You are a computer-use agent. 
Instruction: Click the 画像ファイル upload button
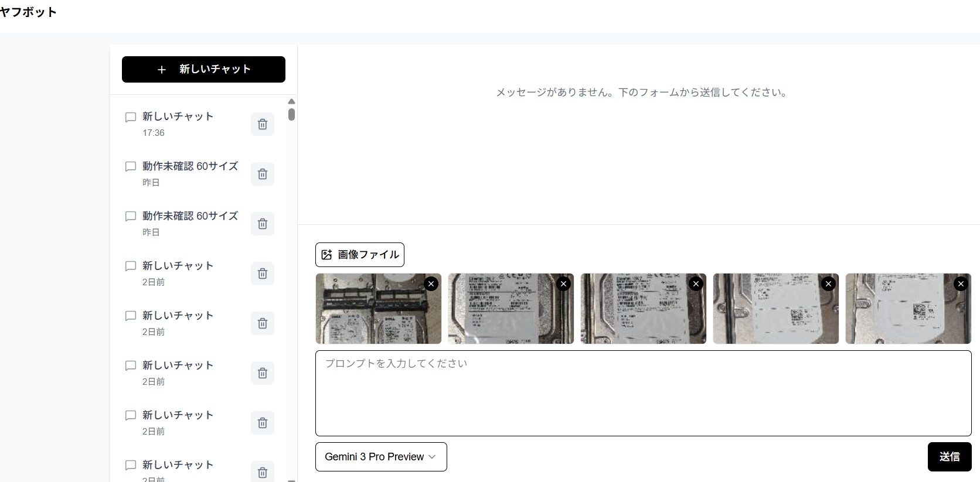click(360, 255)
